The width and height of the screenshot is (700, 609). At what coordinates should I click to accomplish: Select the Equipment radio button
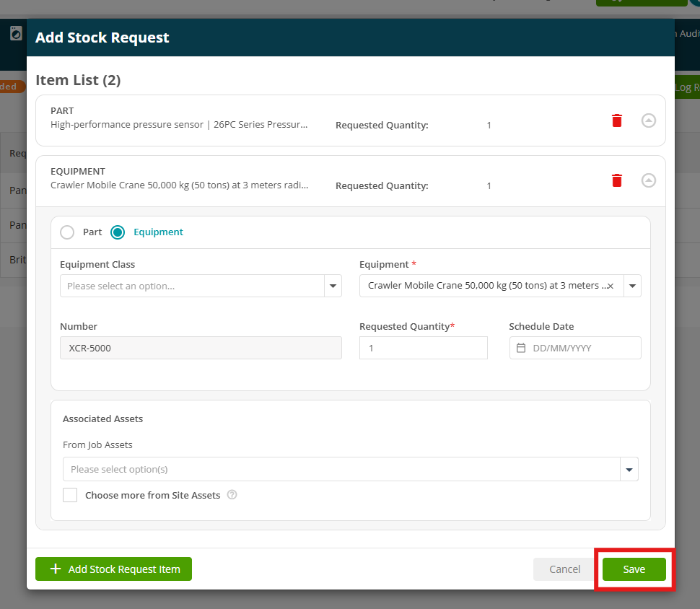pos(118,232)
